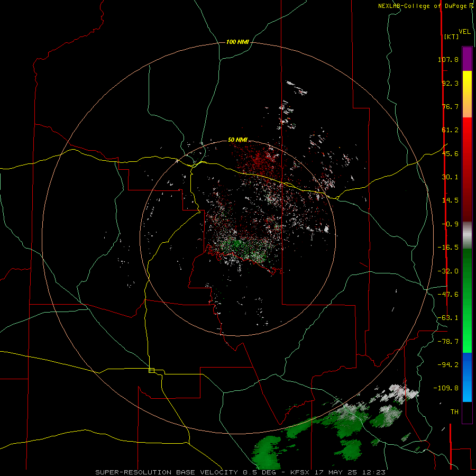The height and width of the screenshot is (476, 476).
Task: Click the gray near-zero segment of the color bar
Action: pos(467,235)
